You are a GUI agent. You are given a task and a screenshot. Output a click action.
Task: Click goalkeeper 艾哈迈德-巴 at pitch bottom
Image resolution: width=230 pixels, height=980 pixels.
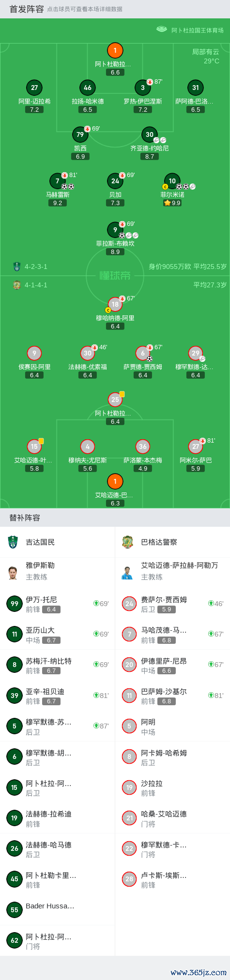(x=115, y=481)
